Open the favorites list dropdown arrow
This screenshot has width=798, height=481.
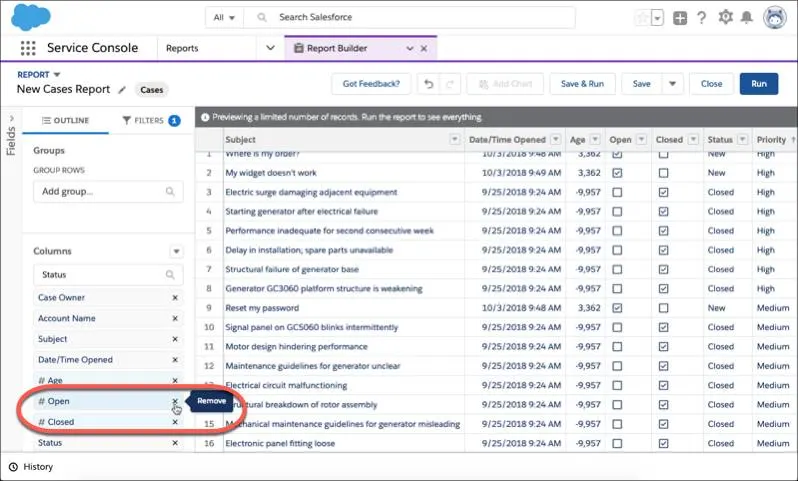(x=658, y=18)
